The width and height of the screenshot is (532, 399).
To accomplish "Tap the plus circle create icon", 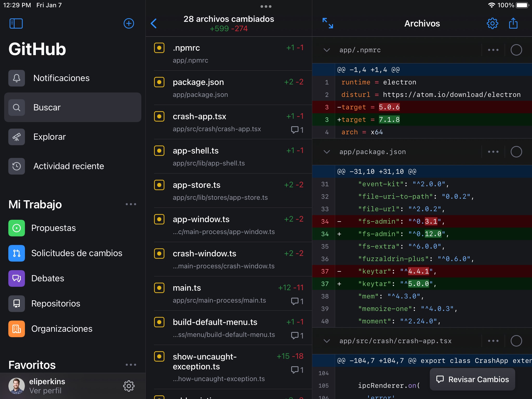I will (x=129, y=23).
